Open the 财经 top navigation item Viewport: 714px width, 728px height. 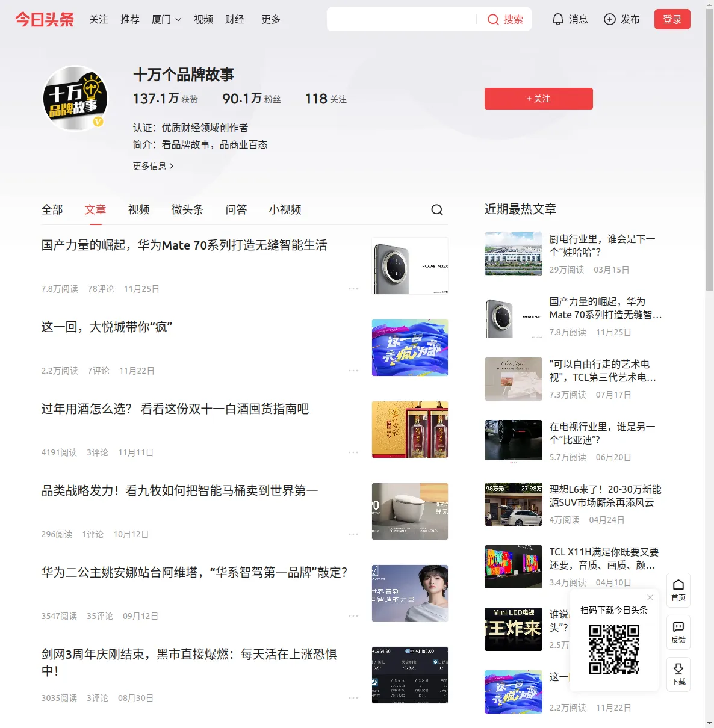[x=235, y=20]
